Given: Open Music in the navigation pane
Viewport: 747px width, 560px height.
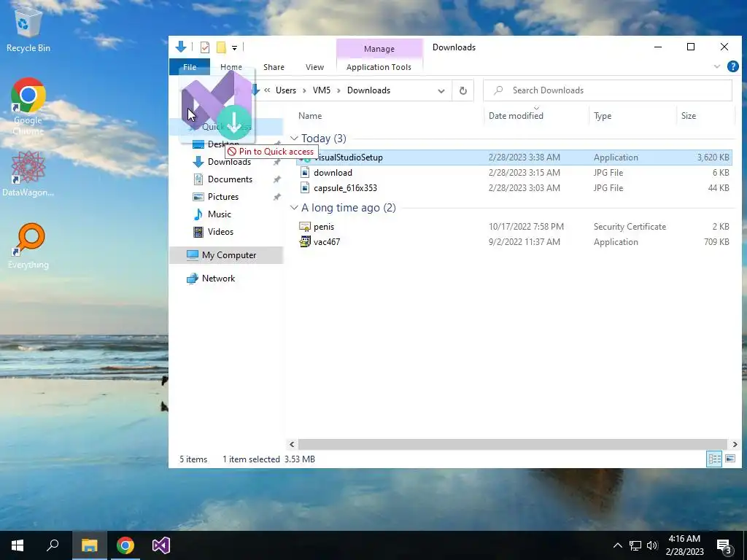Looking at the screenshot, I should click(219, 214).
